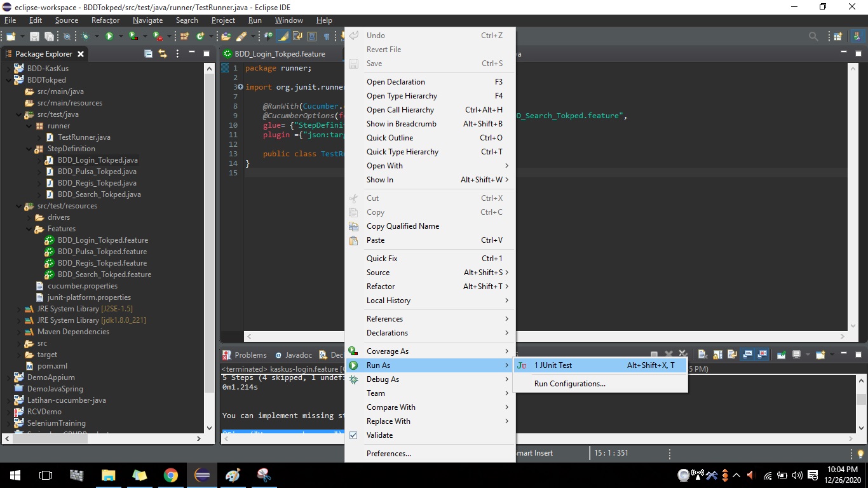Click the Open Perspective icon

838,36
